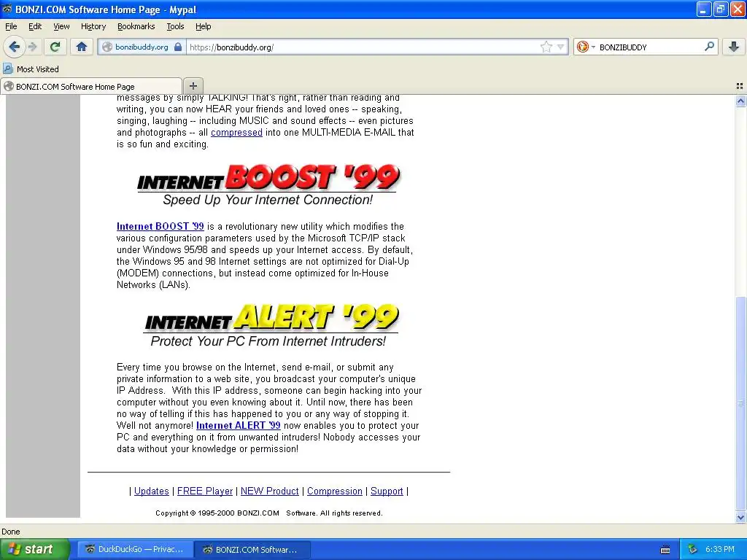Click the scrollbar down arrow
Screen dimensions: 747x560
(740, 517)
